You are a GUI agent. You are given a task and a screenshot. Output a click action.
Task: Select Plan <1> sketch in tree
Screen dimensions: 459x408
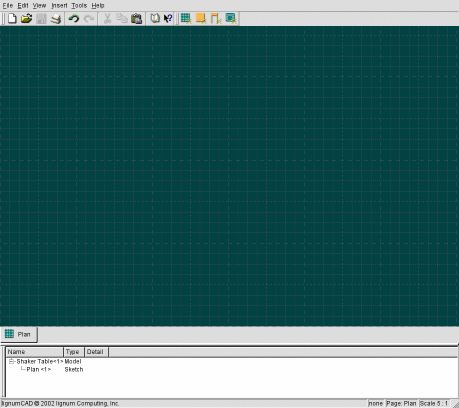39,369
